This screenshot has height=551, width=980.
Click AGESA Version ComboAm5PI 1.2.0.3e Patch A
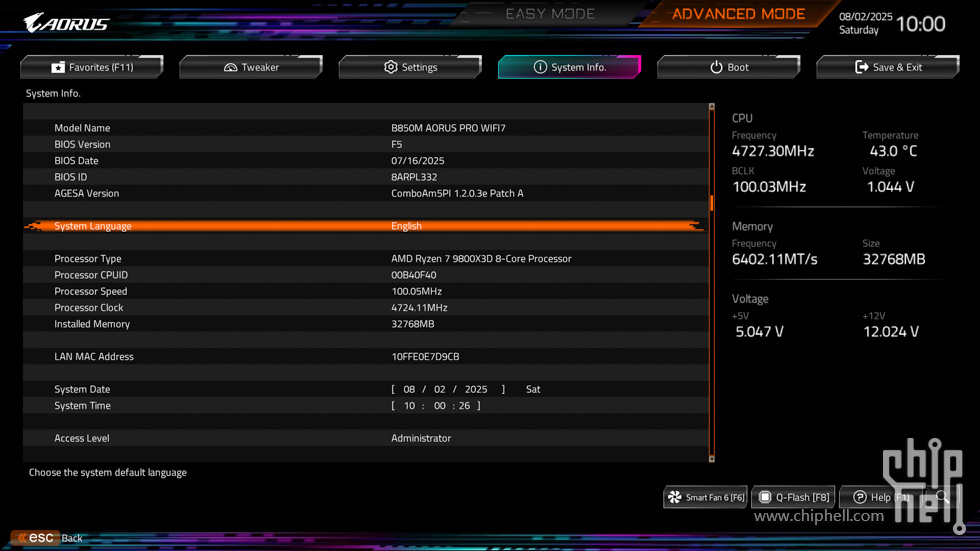coord(457,193)
